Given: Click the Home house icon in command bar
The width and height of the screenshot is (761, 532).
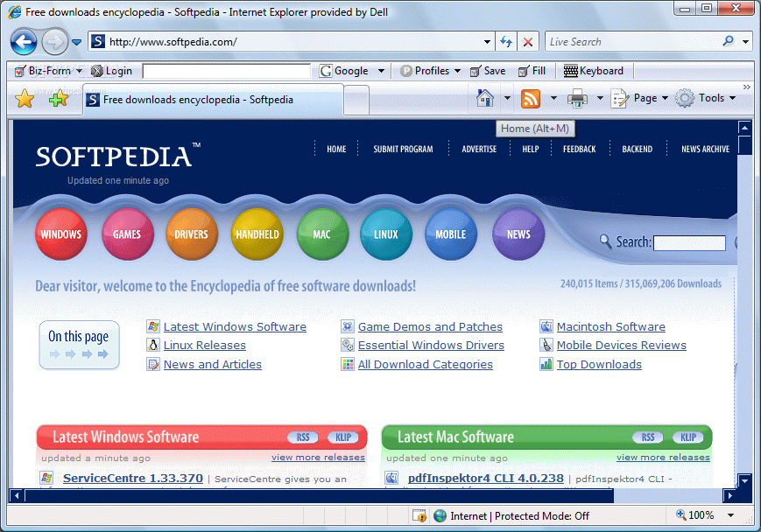Looking at the screenshot, I should point(484,98).
